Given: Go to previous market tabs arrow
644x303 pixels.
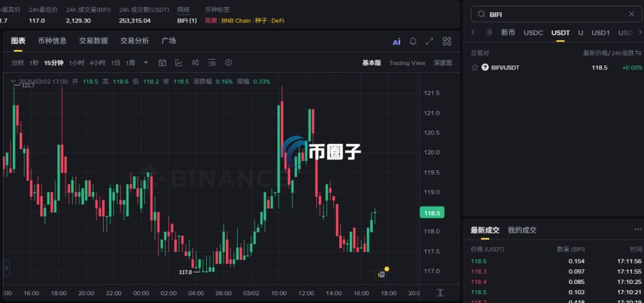Looking at the screenshot, I should point(472,32).
